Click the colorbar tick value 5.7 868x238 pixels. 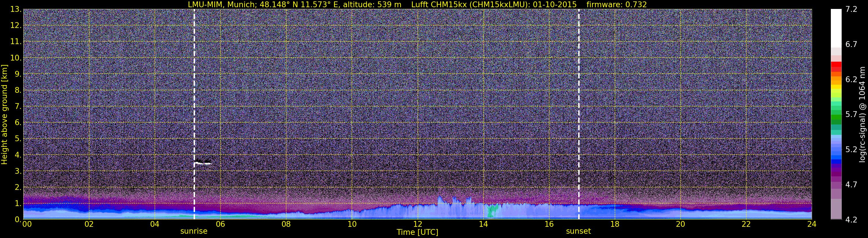point(851,114)
